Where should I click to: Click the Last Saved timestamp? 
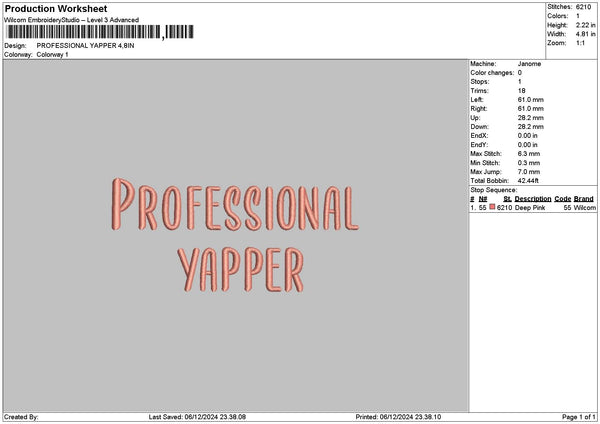point(197,417)
